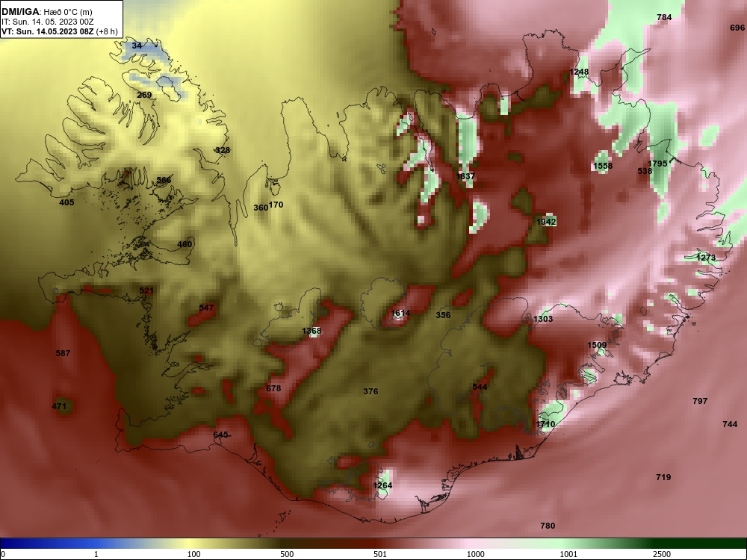Click the offshore value 696
Viewport: 747px width, 560px height.
tap(737, 28)
